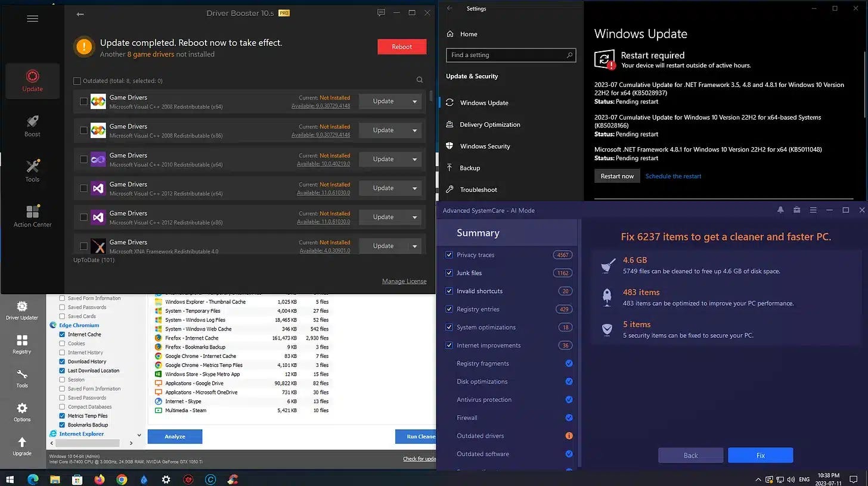Open notifications bell in Advanced SystemCare
This screenshot has height=486, width=868.
pos(780,210)
